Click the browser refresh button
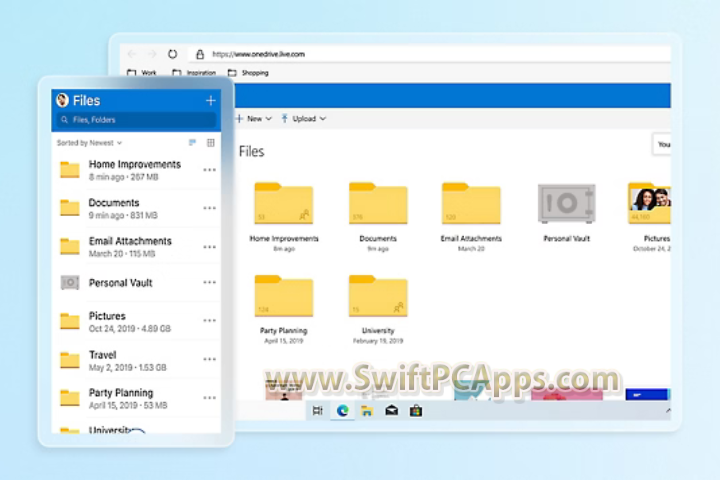720x480 pixels. coord(172,54)
